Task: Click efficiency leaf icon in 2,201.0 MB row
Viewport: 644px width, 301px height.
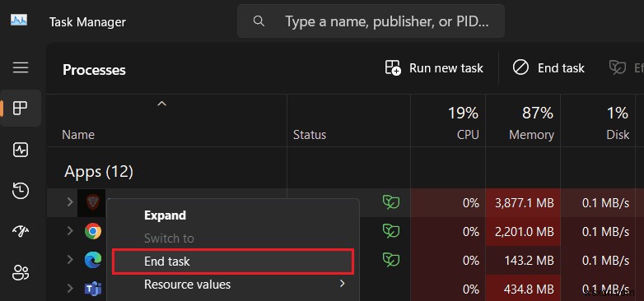Action: pyautogui.click(x=391, y=231)
